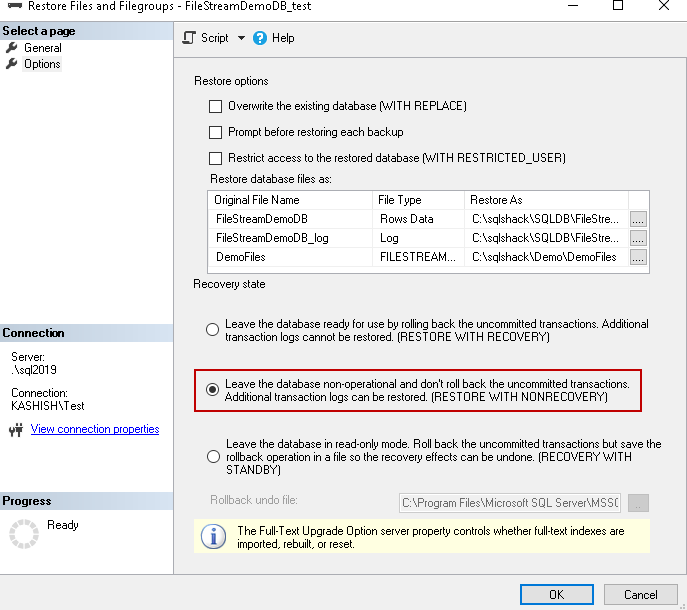Open the Help icon in toolbar

[x=260, y=38]
